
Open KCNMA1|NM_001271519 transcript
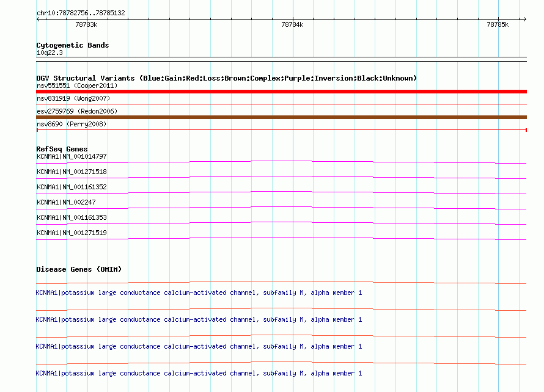tap(72, 233)
